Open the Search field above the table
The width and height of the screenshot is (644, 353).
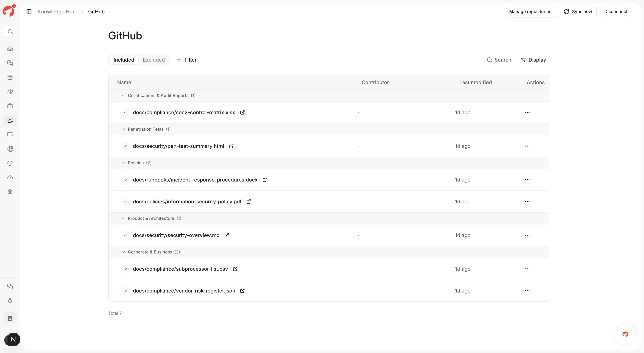pyautogui.click(x=499, y=60)
